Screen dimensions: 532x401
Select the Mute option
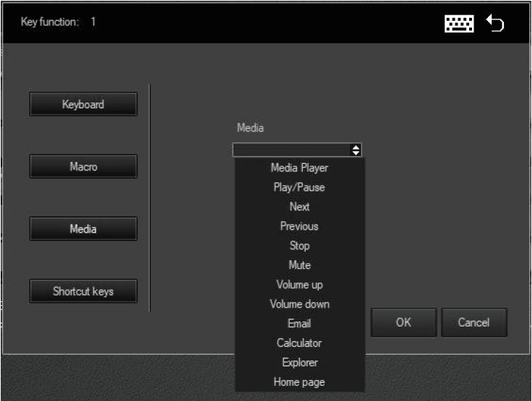coord(299,265)
